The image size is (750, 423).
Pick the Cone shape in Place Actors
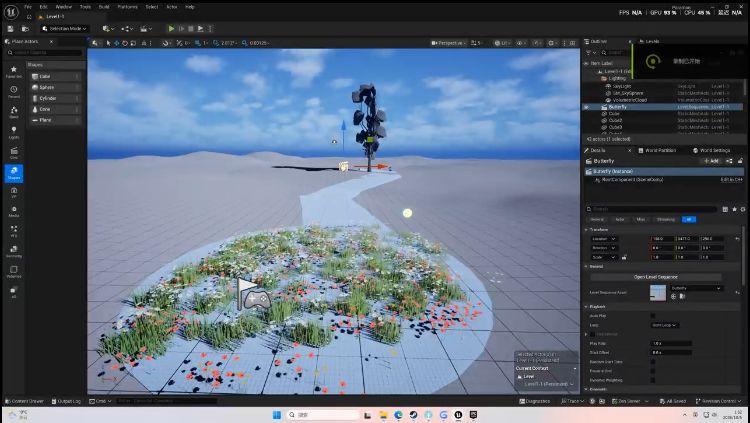click(x=55, y=110)
